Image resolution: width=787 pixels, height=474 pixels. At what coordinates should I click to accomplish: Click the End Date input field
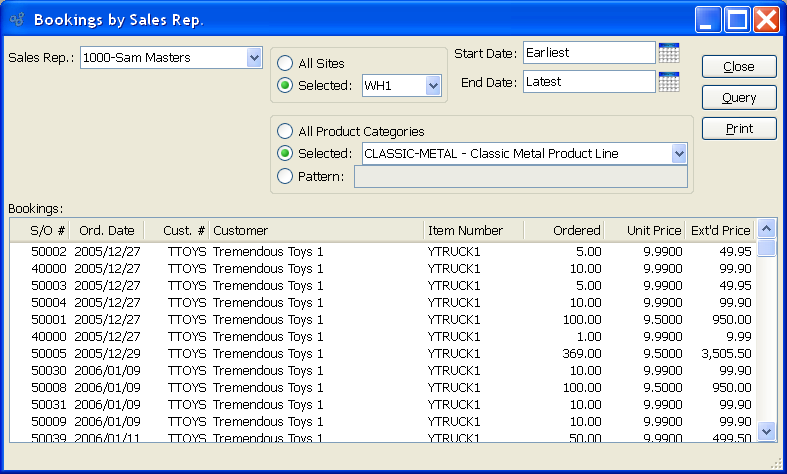pos(588,82)
